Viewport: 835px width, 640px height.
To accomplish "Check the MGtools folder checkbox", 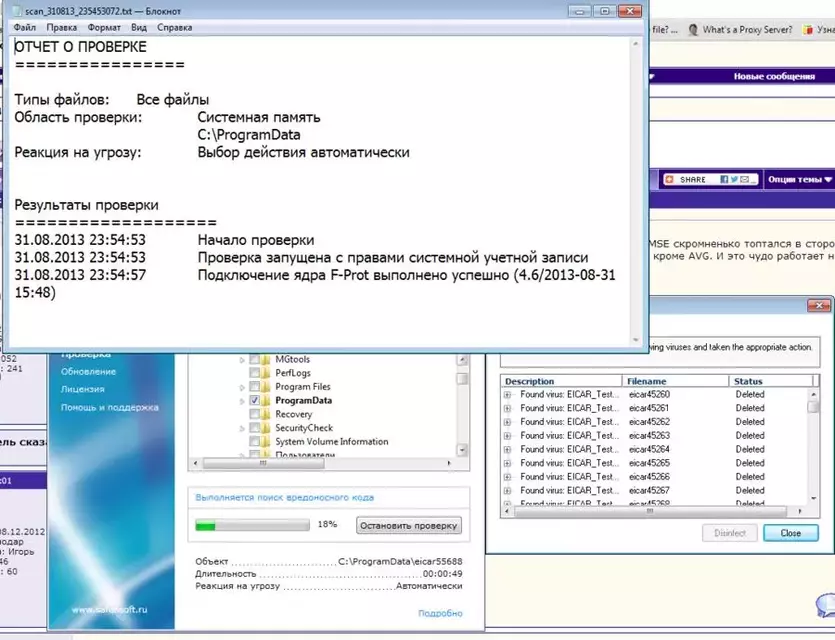I will point(255,359).
